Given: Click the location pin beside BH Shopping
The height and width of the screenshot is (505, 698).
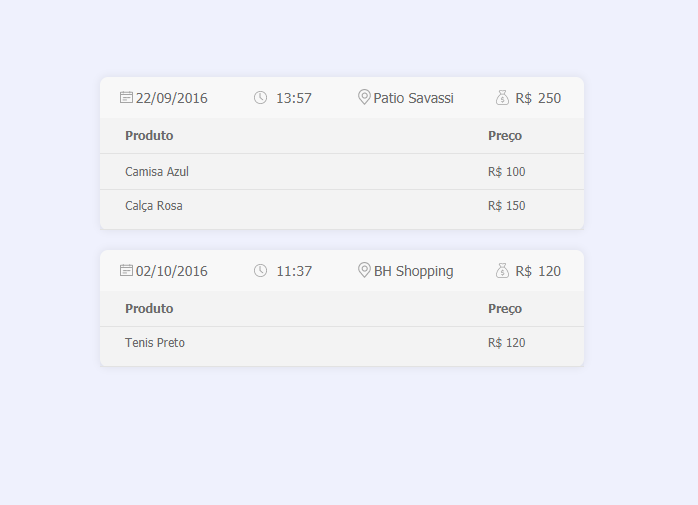Looking at the screenshot, I should point(364,270).
